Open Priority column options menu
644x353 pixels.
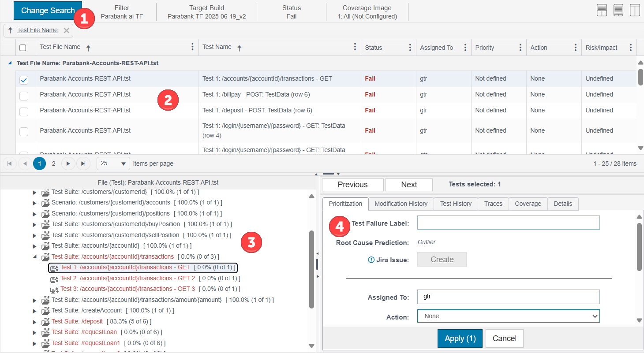pos(520,48)
